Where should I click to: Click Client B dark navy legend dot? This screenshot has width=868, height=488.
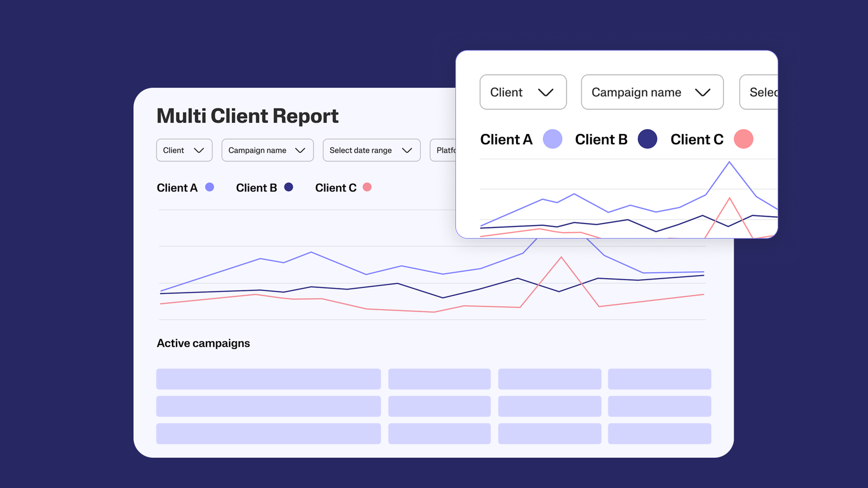coord(289,187)
